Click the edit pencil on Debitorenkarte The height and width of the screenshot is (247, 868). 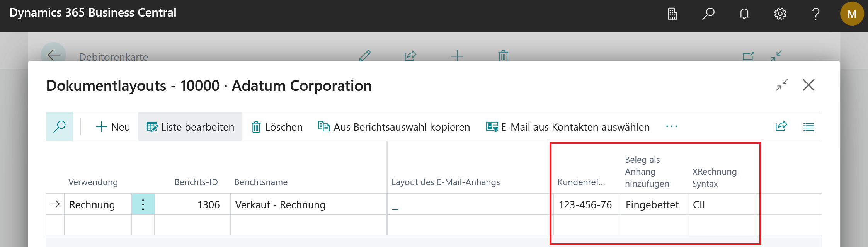(364, 56)
